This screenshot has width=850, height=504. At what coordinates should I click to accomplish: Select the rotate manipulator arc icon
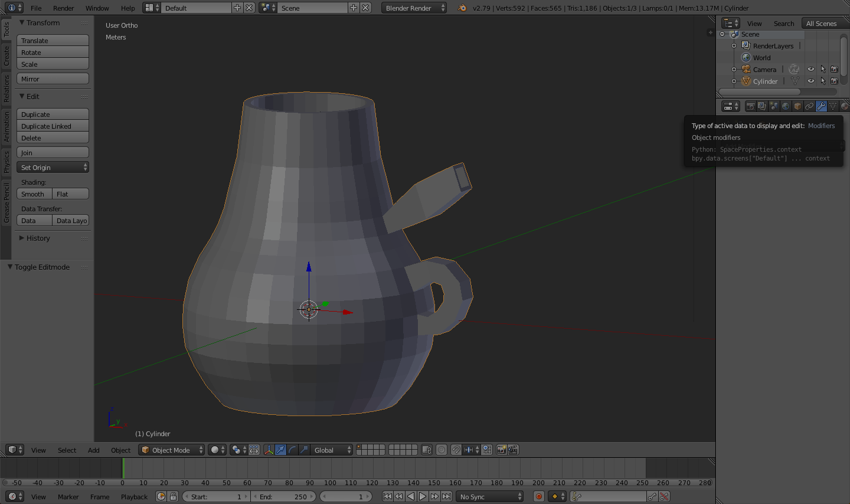click(x=293, y=450)
